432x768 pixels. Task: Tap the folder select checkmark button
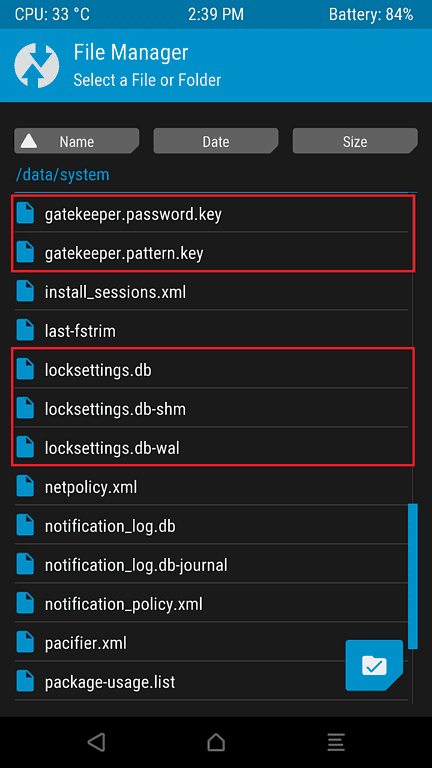coord(374,665)
